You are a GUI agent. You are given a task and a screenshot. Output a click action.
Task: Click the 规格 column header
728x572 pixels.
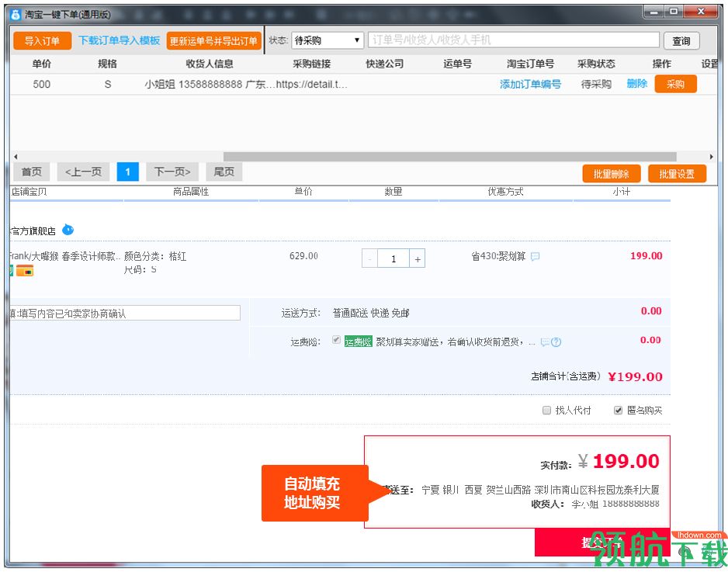pos(107,64)
